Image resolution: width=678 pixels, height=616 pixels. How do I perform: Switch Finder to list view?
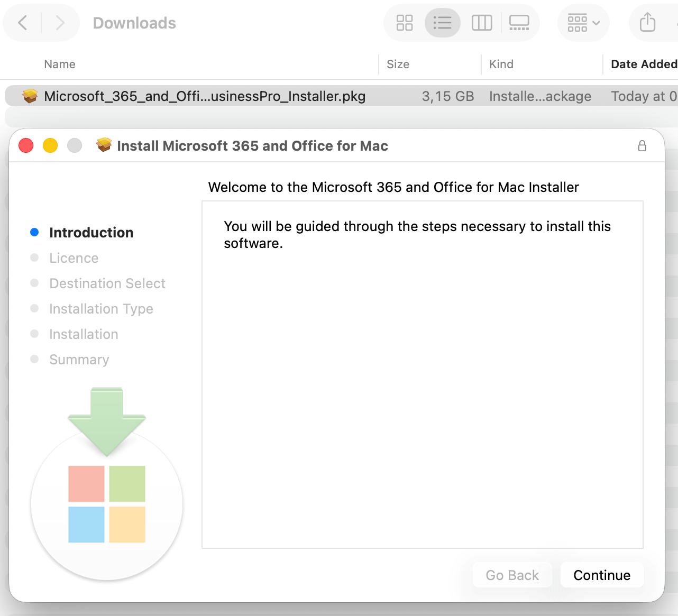(x=442, y=23)
